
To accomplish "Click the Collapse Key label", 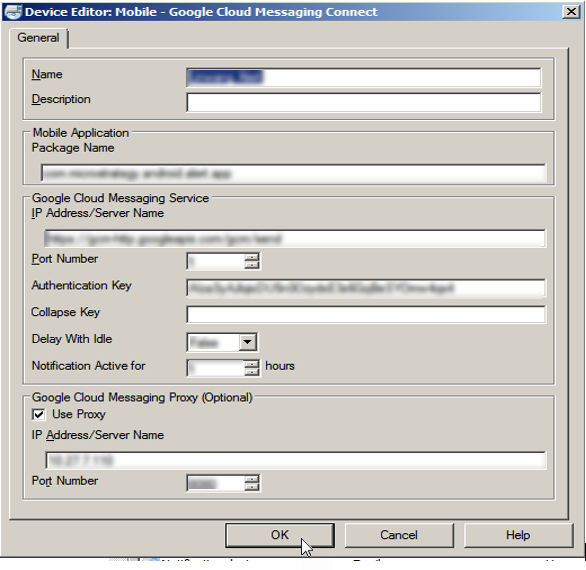I will [65, 312].
